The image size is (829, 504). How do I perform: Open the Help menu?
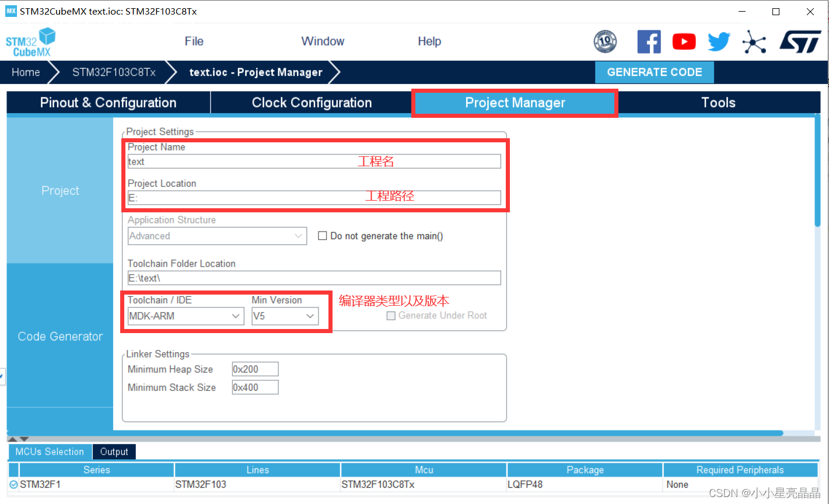coord(429,41)
